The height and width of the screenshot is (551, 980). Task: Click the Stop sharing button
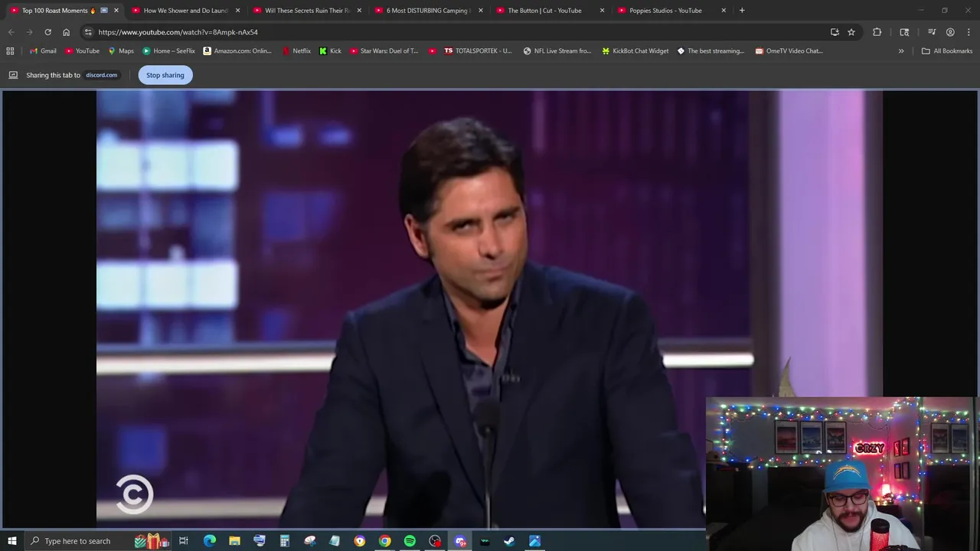click(165, 75)
